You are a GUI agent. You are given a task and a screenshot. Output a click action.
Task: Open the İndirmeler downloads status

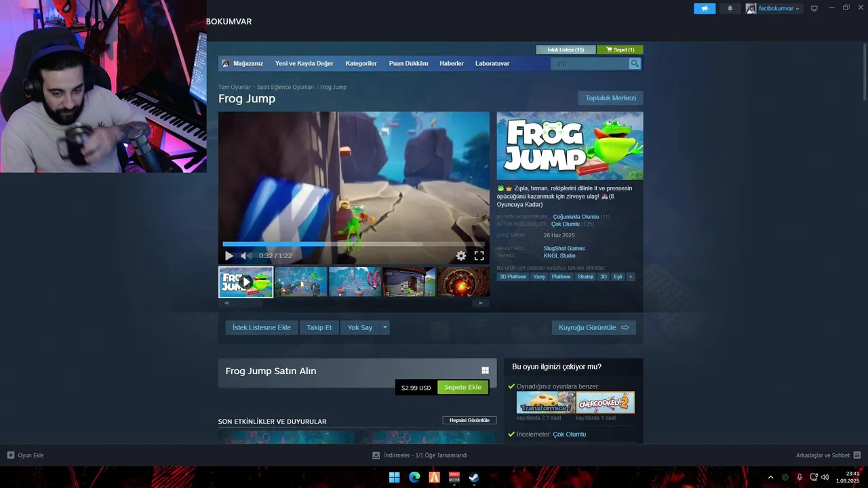pos(420,455)
